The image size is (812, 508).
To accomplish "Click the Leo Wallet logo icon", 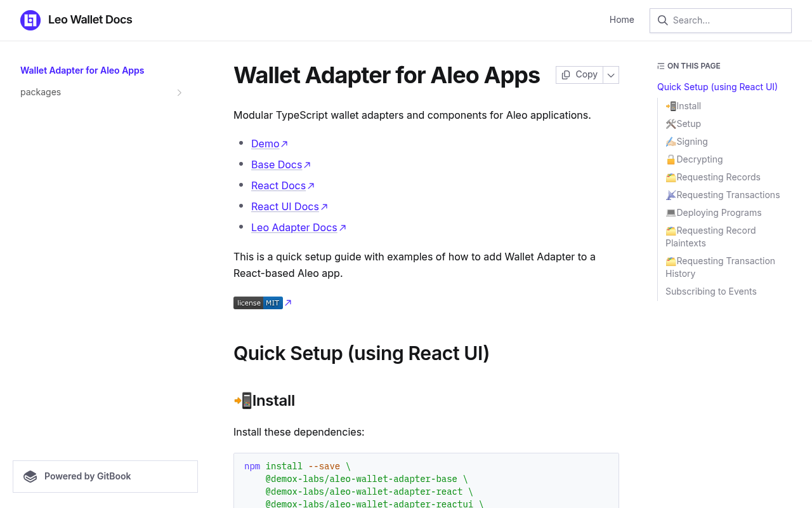I will (30, 20).
